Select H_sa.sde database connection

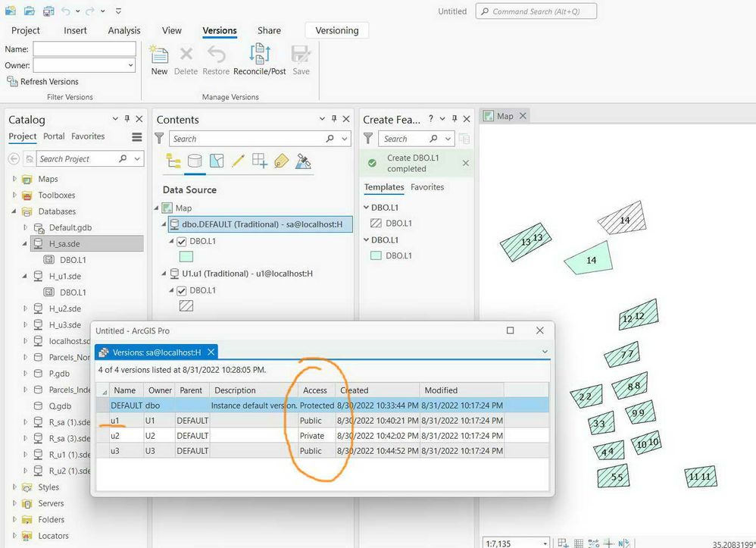point(87,243)
